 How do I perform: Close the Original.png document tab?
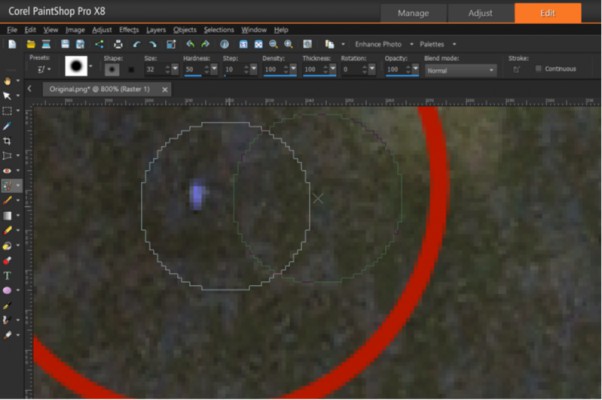point(165,89)
